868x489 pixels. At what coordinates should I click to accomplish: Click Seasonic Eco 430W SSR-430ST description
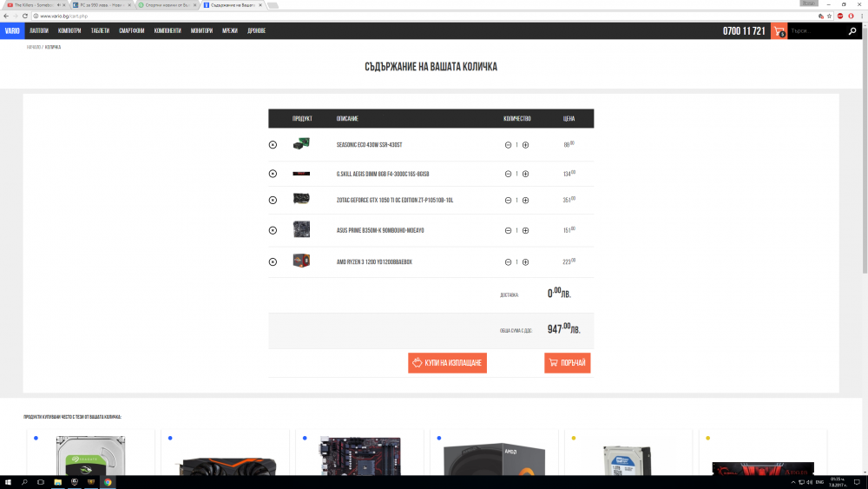tap(369, 145)
